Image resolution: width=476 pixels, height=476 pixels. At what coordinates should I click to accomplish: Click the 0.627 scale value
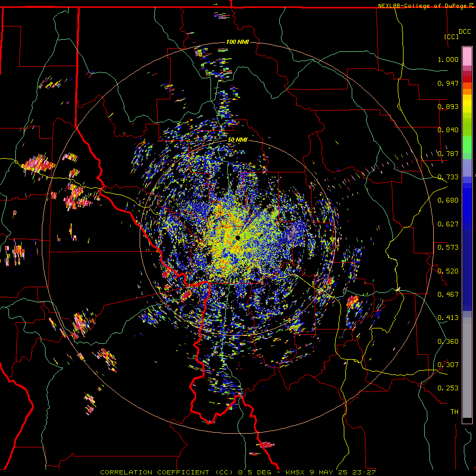tap(448, 224)
